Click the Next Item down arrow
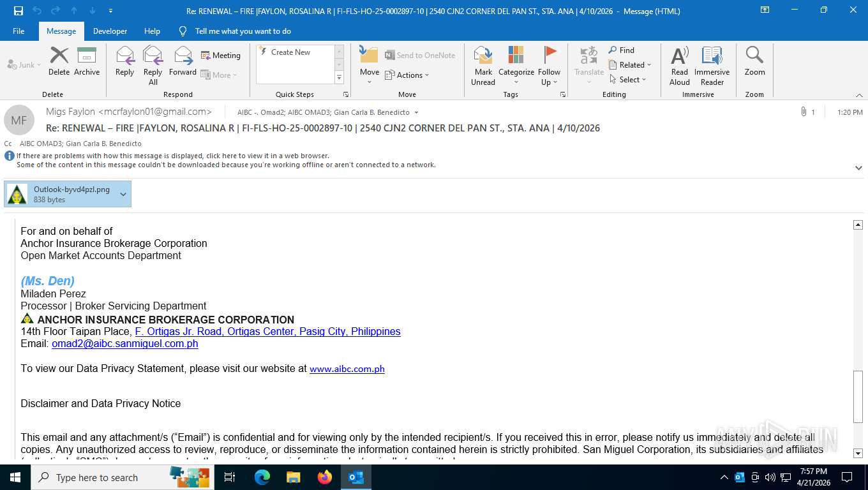The image size is (868, 490). (93, 11)
